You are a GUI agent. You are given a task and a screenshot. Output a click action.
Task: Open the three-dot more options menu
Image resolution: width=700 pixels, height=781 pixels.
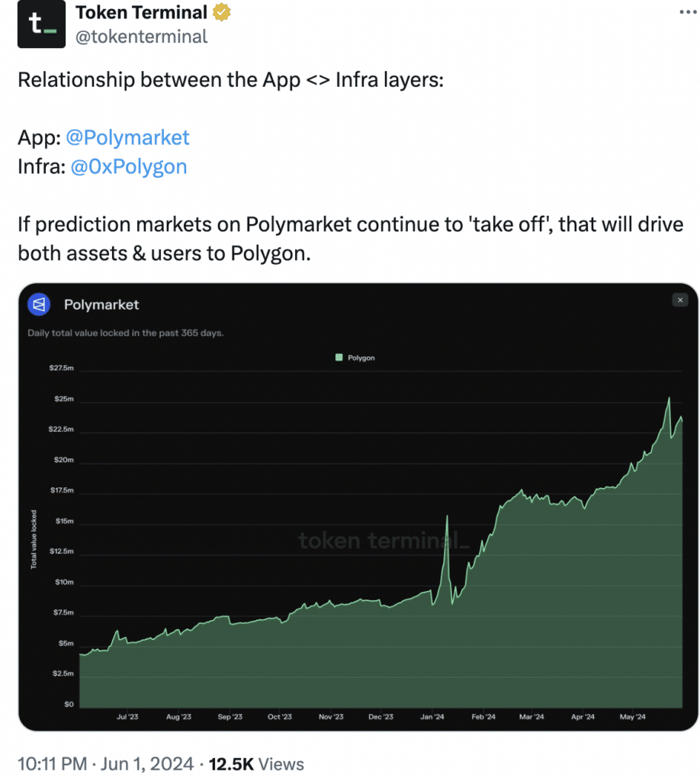click(x=681, y=14)
